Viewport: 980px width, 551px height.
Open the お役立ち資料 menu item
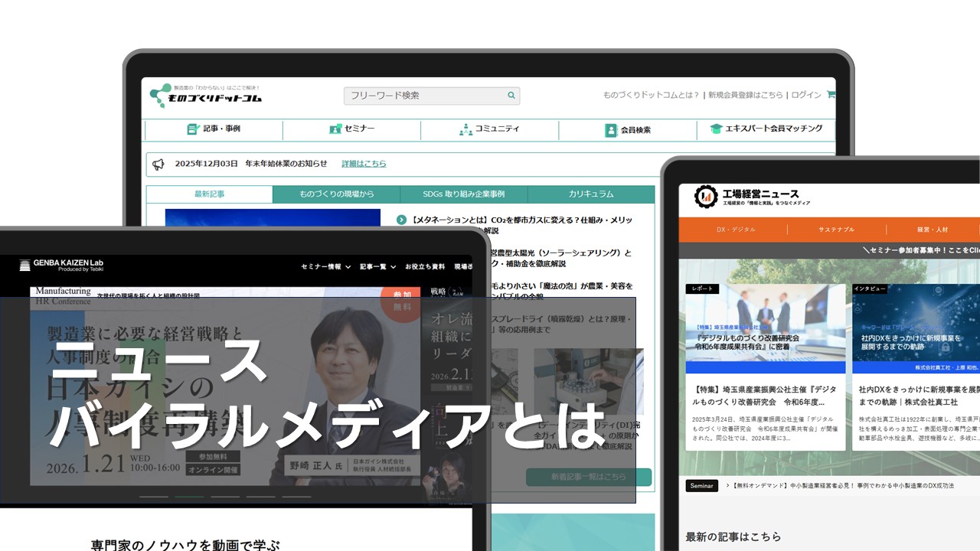(x=425, y=266)
